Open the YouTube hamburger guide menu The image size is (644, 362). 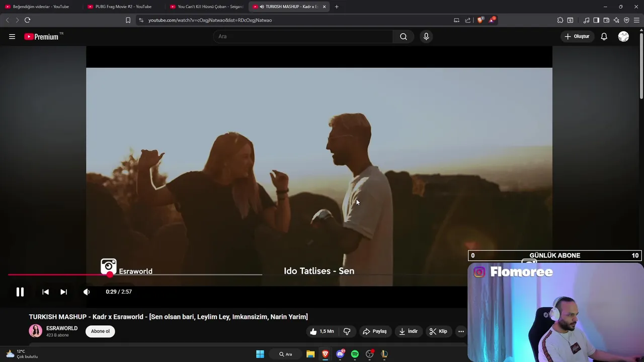pyautogui.click(x=12, y=37)
